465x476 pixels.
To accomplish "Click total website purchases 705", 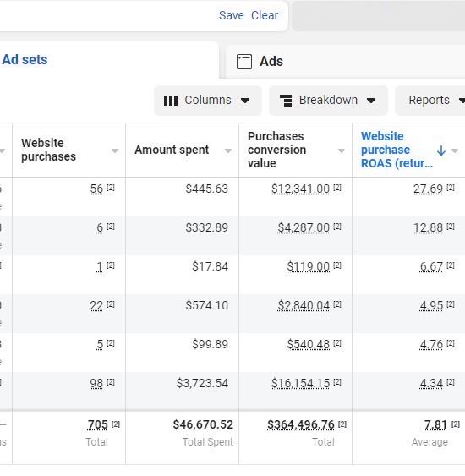I will coord(97,424).
